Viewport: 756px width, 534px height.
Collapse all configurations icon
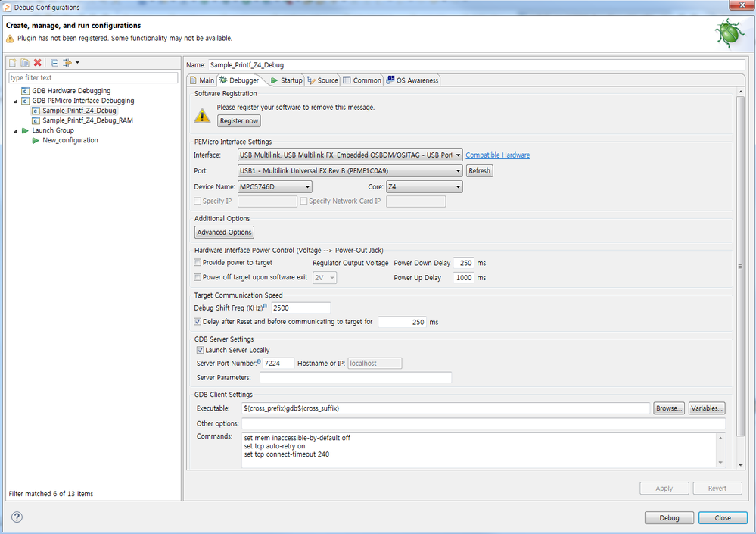pos(54,63)
